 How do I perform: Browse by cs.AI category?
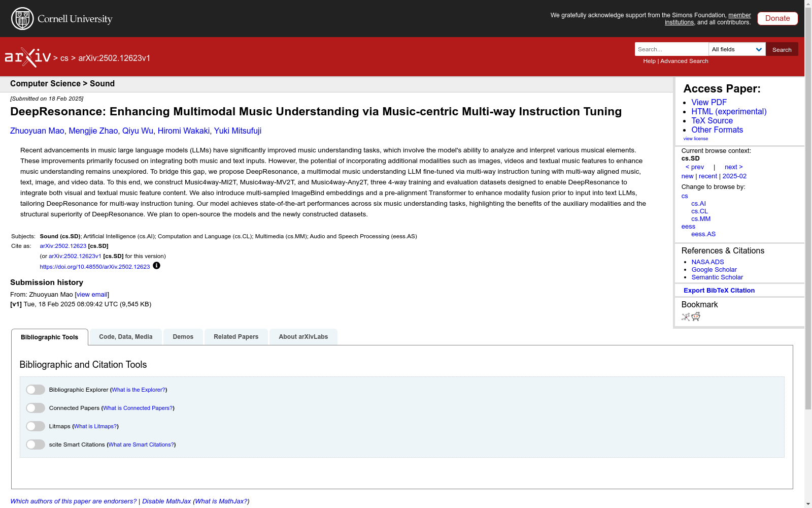(x=698, y=204)
